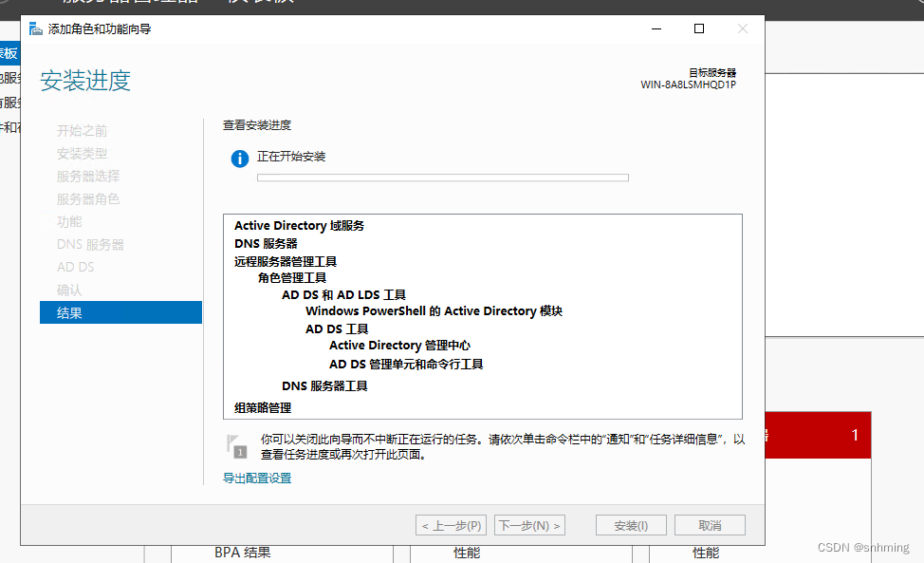Minimize the 添加角色和功能向导 window

tap(656, 28)
